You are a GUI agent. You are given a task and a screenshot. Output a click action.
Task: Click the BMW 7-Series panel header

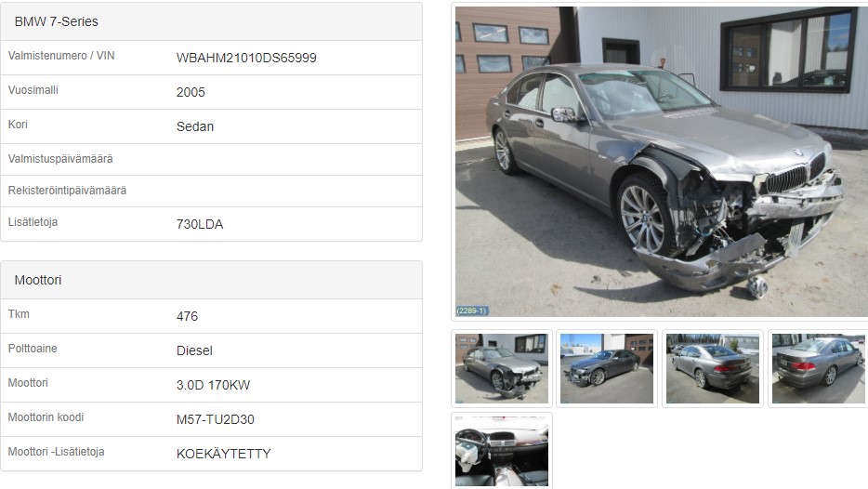tap(212, 21)
